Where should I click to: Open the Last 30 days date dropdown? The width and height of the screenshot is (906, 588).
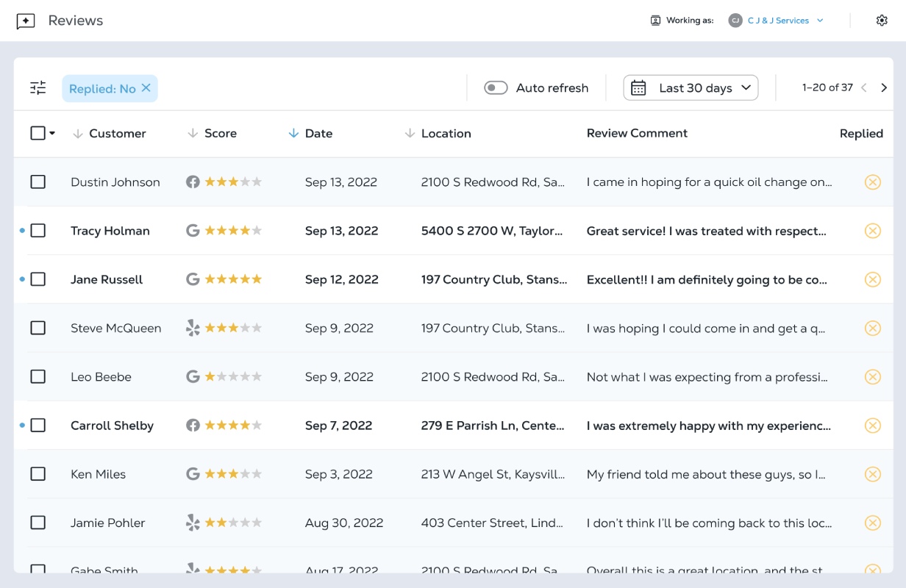pyautogui.click(x=691, y=88)
